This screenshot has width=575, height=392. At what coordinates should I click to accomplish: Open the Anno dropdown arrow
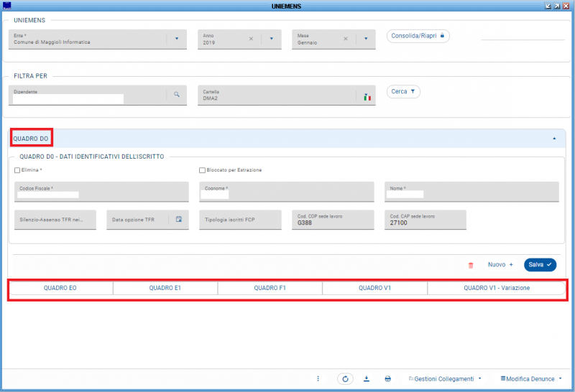click(x=272, y=39)
